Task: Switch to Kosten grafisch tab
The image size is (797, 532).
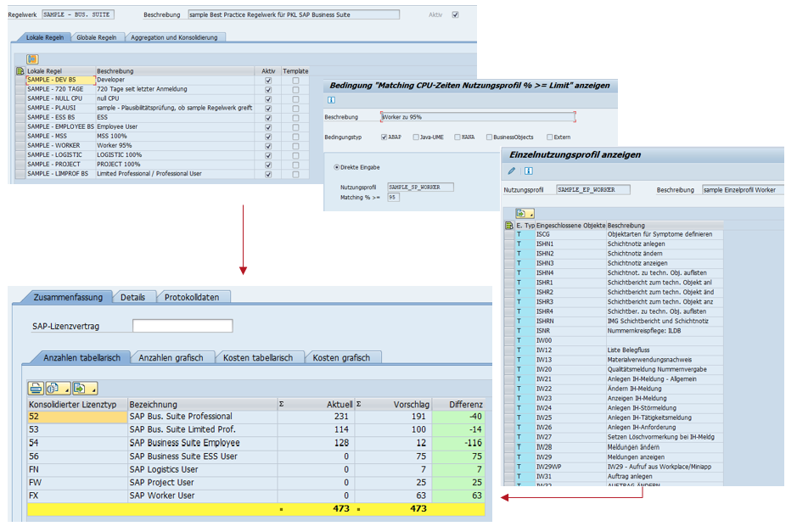Action: 341,358
